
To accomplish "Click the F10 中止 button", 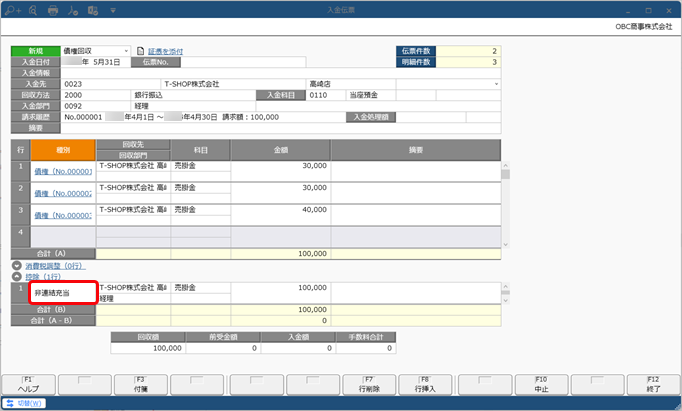I will (542, 384).
